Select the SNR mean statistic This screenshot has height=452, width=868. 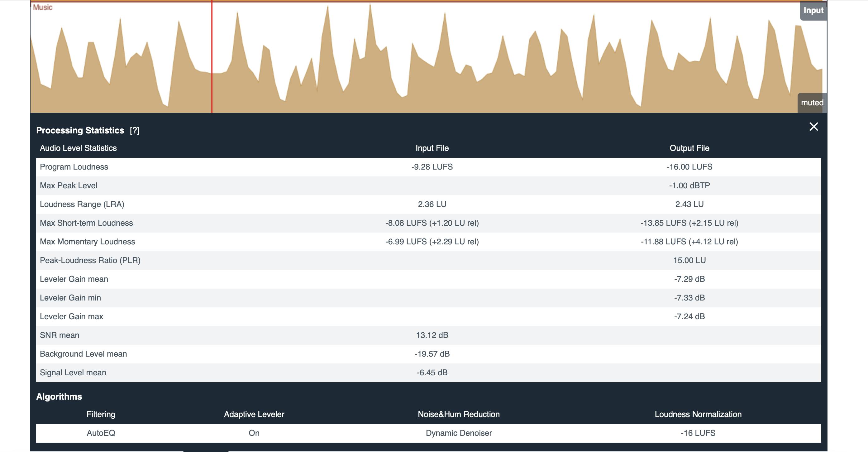coord(432,335)
